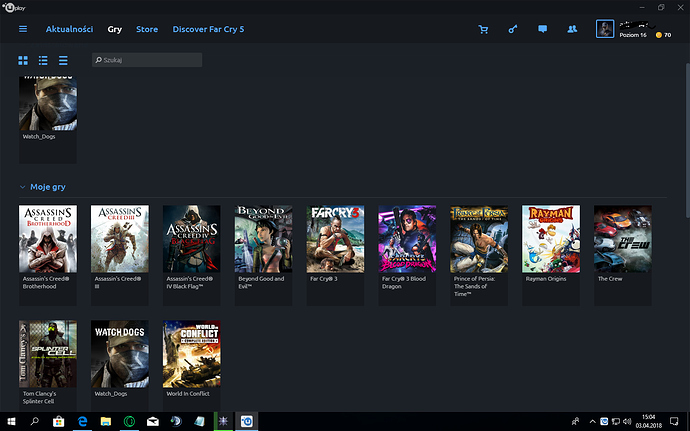Open Windows taskbar search
The image size is (690, 431).
pos(34,421)
